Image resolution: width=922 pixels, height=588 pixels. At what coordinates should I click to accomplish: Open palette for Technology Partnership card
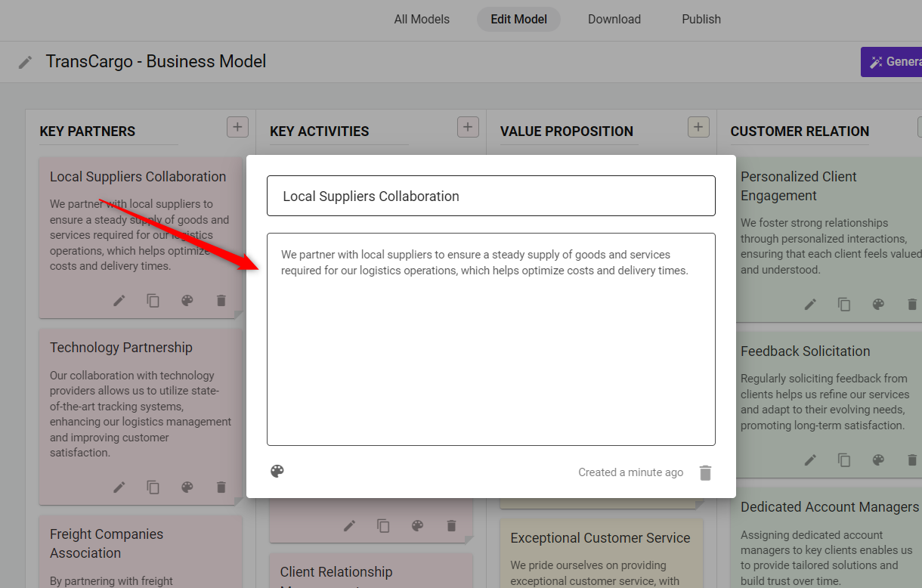[x=187, y=487]
